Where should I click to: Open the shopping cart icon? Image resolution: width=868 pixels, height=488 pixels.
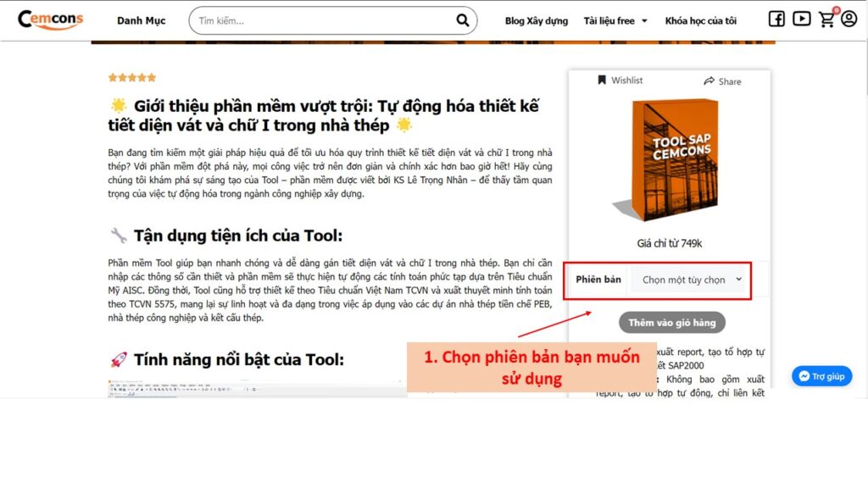tap(826, 19)
